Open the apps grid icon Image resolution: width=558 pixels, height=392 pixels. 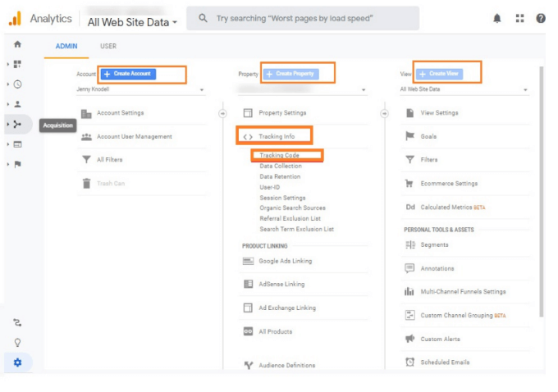point(519,19)
